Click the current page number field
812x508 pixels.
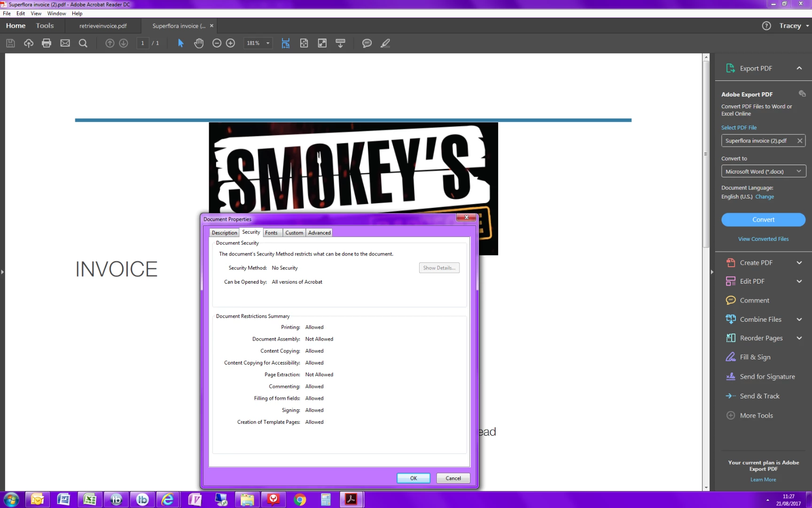pyautogui.click(x=142, y=43)
